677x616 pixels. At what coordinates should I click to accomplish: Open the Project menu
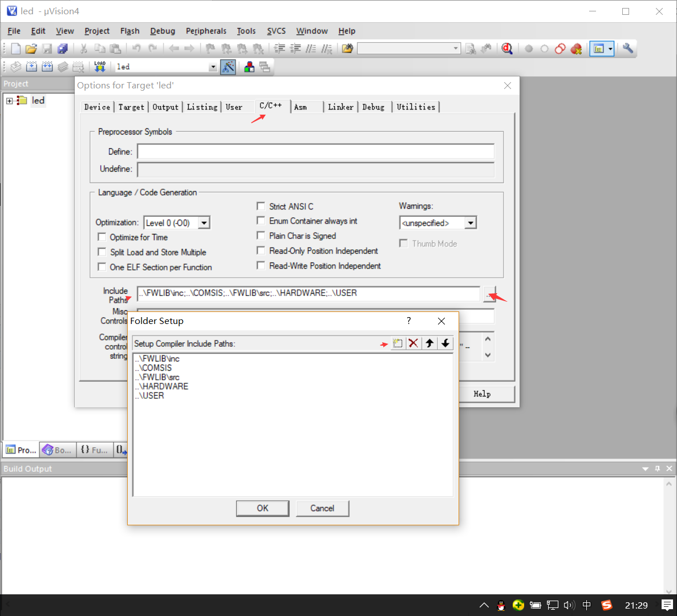pyautogui.click(x=97, y=31)
